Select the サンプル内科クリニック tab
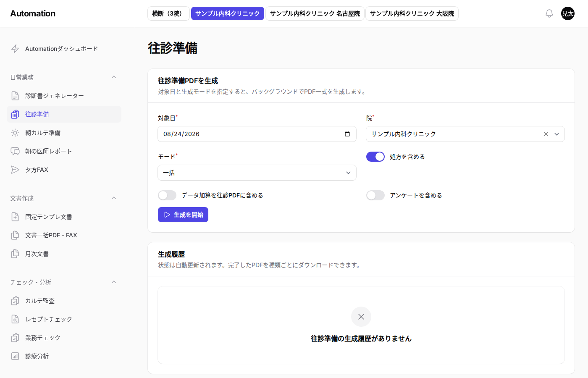Image resolution: width=588 pixels, height=378 pixels. pos(228,13)
